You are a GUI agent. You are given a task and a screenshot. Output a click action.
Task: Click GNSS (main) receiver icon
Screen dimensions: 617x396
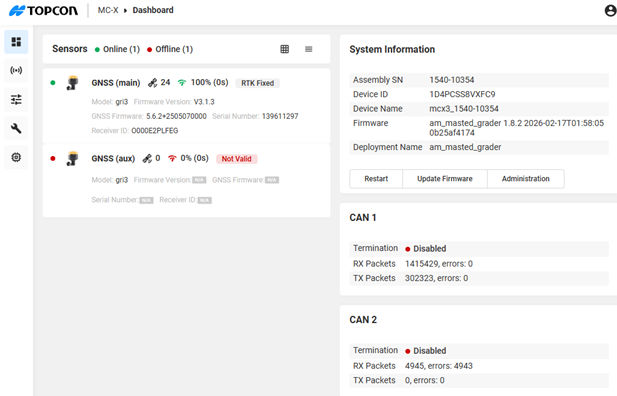point(73,83)
